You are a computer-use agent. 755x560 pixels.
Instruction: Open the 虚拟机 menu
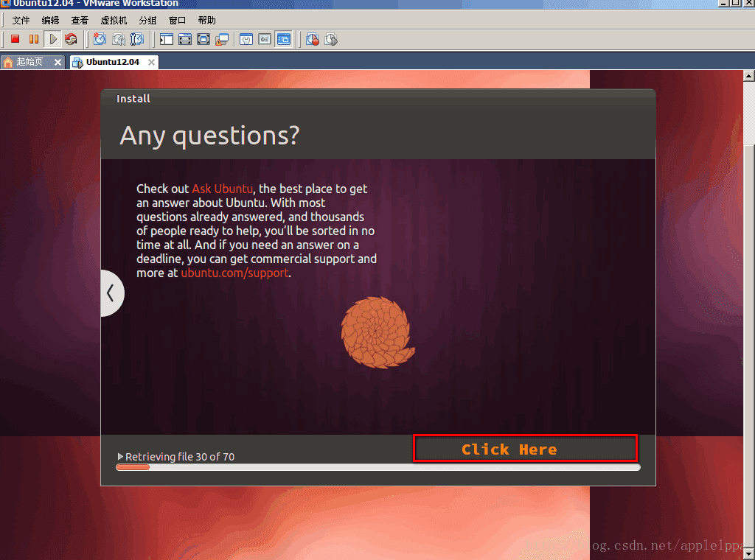pos(114,20)
